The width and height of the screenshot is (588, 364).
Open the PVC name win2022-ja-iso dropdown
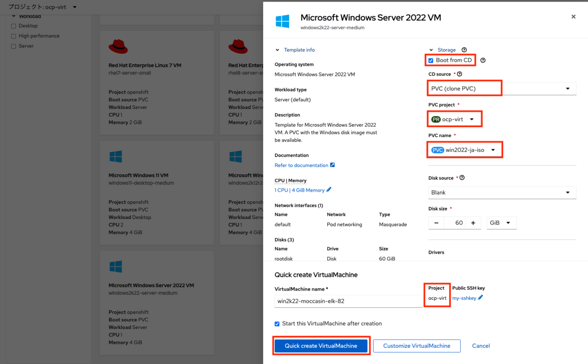pos(464,150)
